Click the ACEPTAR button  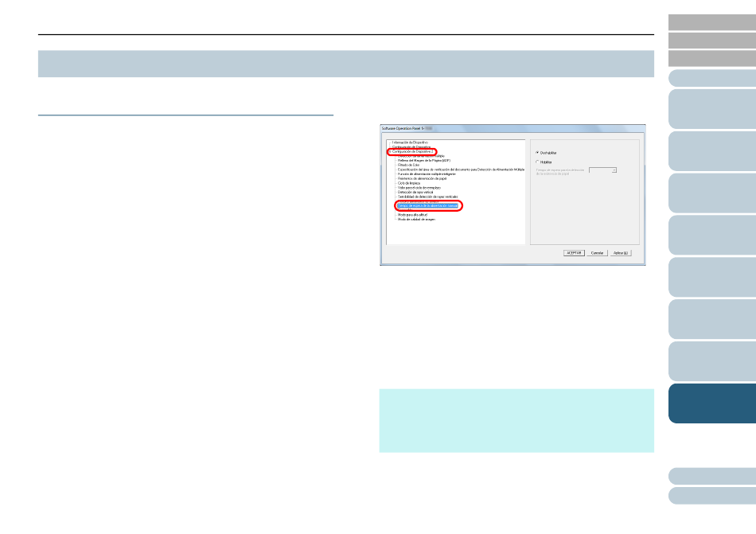pos(574,252)
